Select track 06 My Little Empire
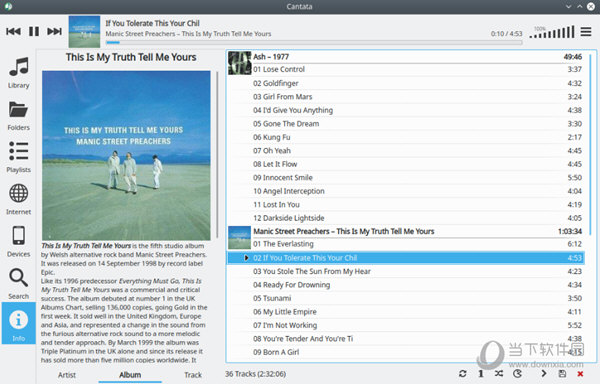Screen dimensions: 600x384 pyautogui.click(x=406, y=312)
